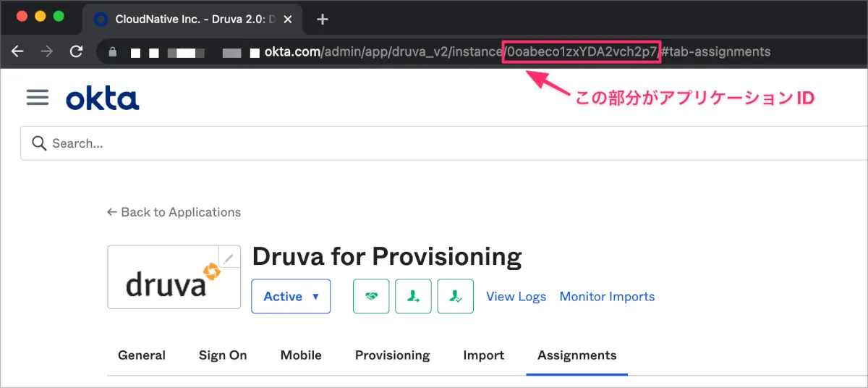Focus the Search input field
The image size is (868, 388).
[x=444, y=143]
